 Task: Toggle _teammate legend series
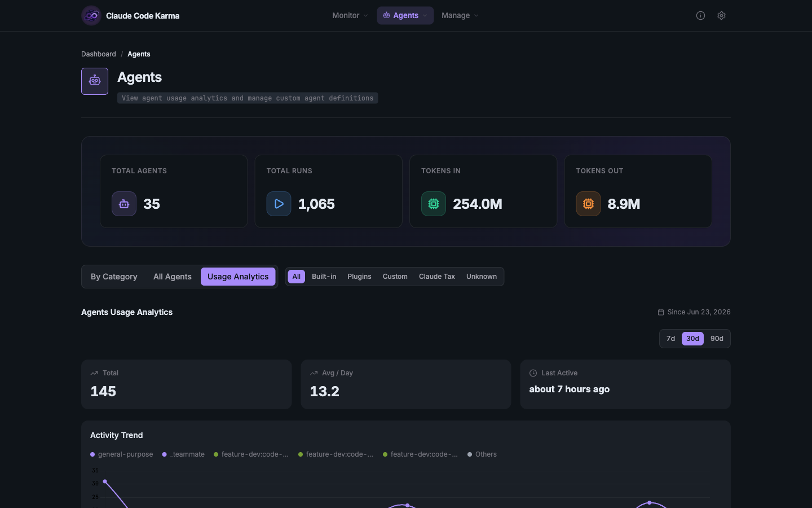tap(183, 454)
